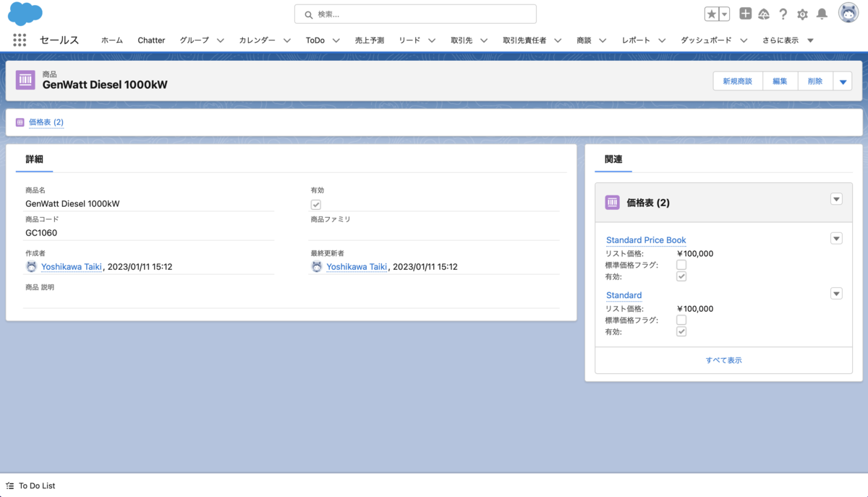Toggle 標準価格フラグ checkbox under the Standard entry

pos(681,320)
